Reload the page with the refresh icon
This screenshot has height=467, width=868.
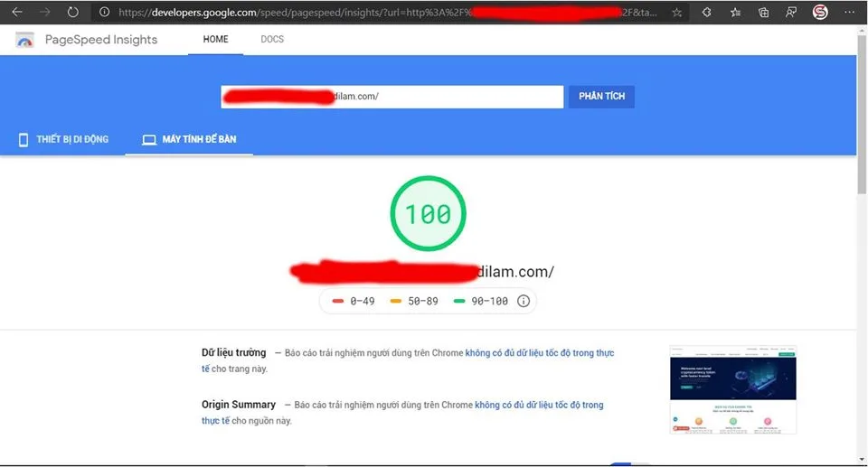tap(72, 12)
